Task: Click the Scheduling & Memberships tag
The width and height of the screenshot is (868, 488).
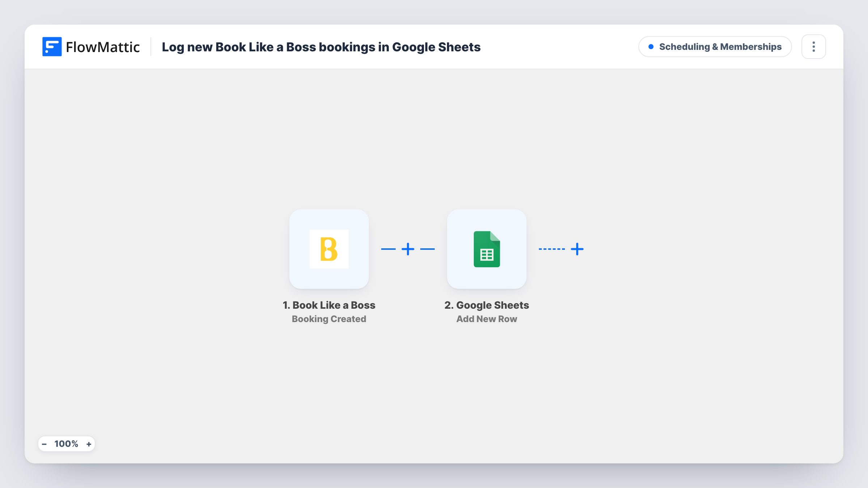Action: (715, 47)
